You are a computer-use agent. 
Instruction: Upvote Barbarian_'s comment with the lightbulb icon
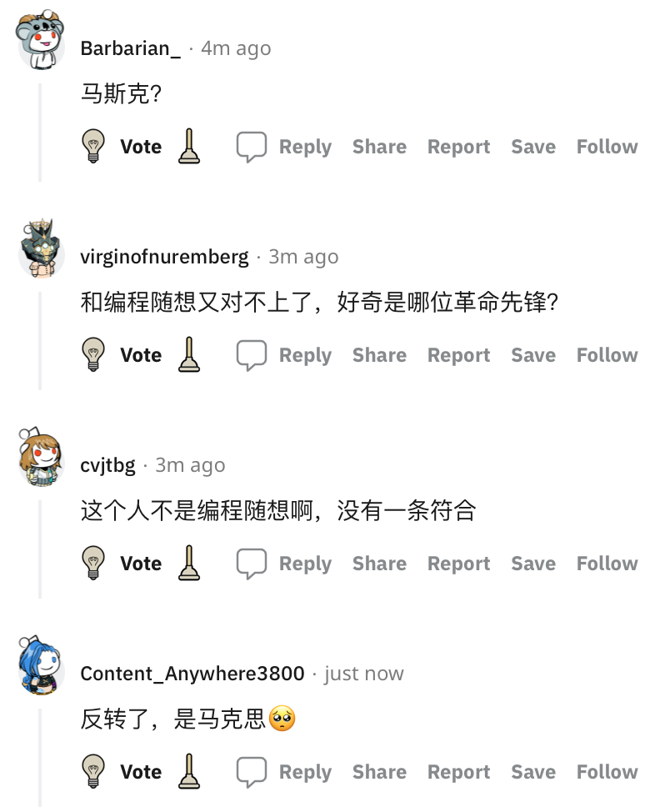coord(93,146)
